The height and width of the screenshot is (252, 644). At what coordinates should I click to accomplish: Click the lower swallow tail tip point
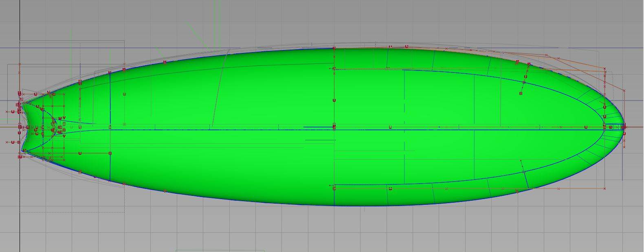(x=23, y=151)
